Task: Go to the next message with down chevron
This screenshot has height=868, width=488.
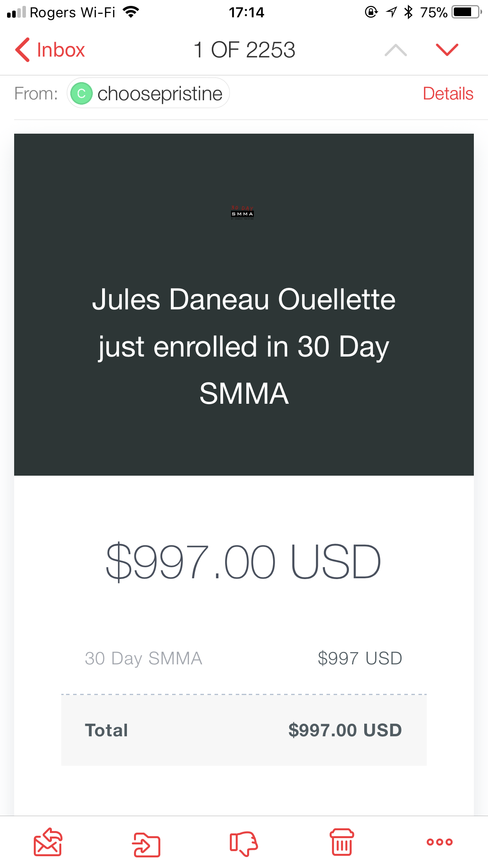Action: tap(447, 50)
